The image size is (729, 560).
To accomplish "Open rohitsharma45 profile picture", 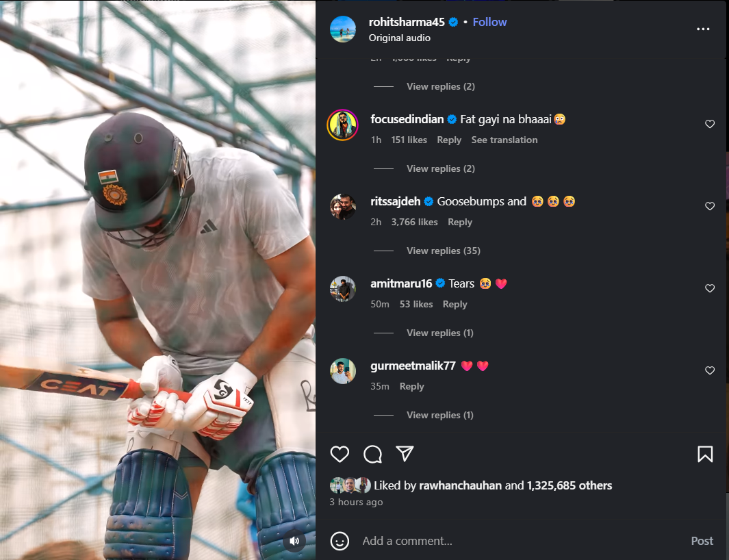I will click(343, 29).
